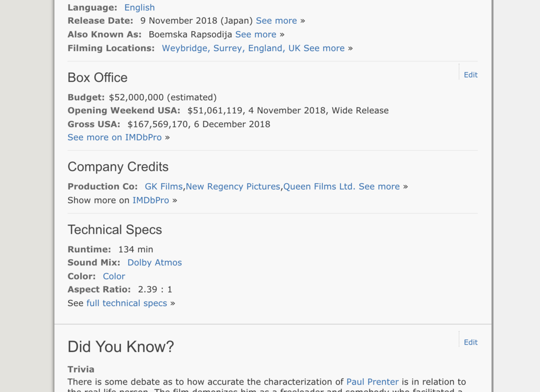Click the Box Office heading
The width and height of the screenshot is (540, 392).
coord(98,78)
